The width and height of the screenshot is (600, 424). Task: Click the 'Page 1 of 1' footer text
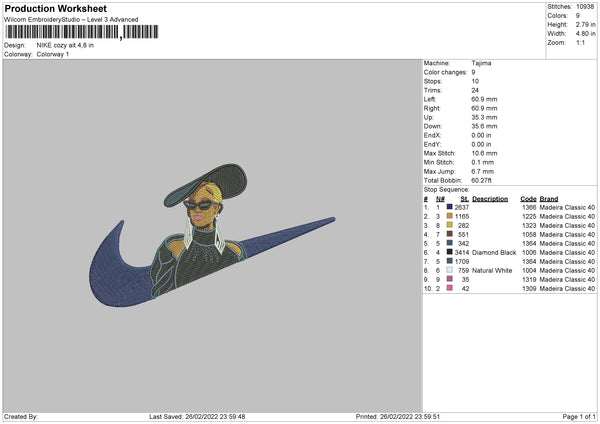pyautogui.click(x=579, y=417)
